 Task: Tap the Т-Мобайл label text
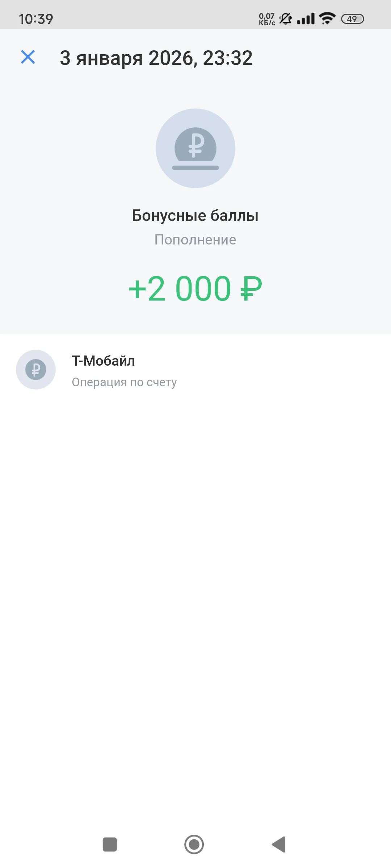pyautogui.click(x=103, y=361)
